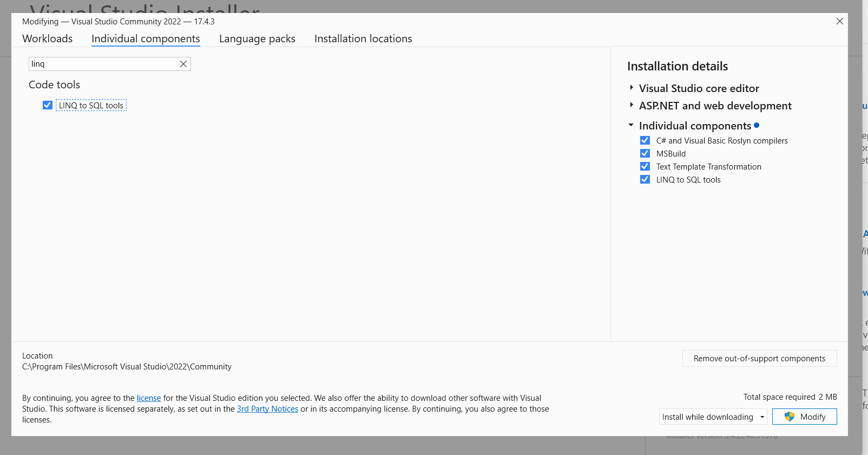The height and width of the screenshot is (455, 868).
Task: Click the Modify button
Action: tap(804, 417)
